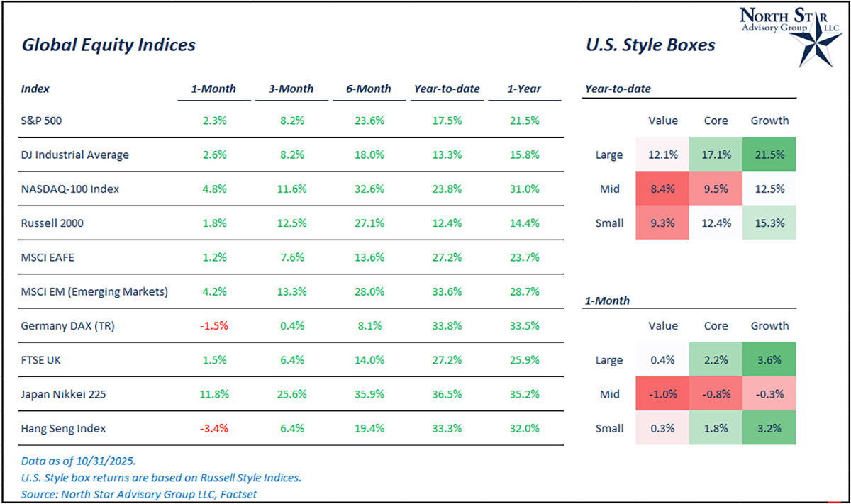Viewport: 851px width, 504px height.
Task: Click Russell 2000's 27.1% six-month return
Action: (369, 223)
